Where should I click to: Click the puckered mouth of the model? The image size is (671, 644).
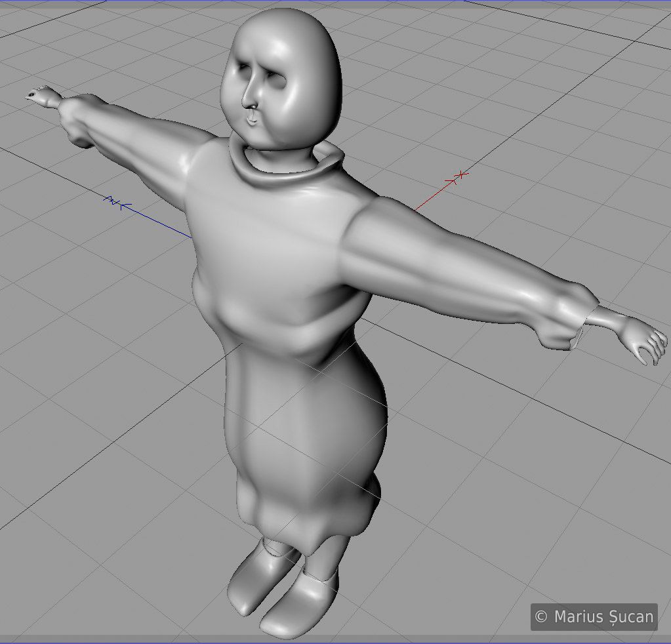tap(253, 120)
